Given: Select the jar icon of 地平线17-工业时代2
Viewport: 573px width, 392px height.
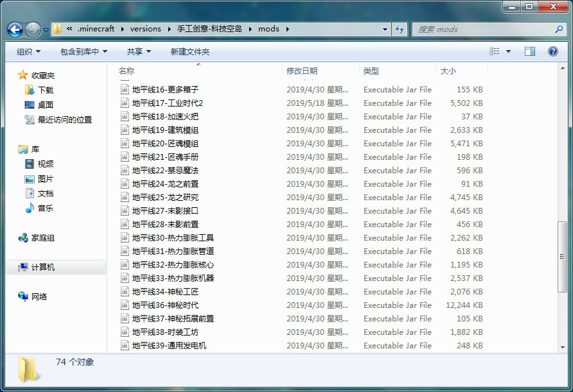Looking at the screenshot, I should pyautogui.click(x=125, y=103).
